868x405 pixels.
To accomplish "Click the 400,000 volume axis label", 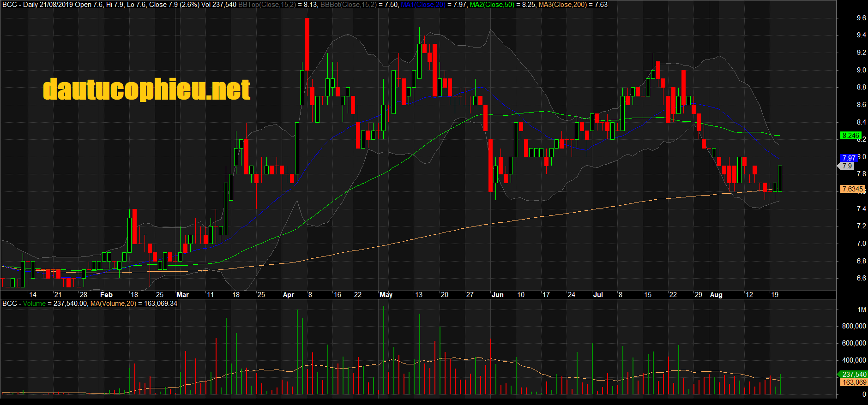I will [854, 360].
